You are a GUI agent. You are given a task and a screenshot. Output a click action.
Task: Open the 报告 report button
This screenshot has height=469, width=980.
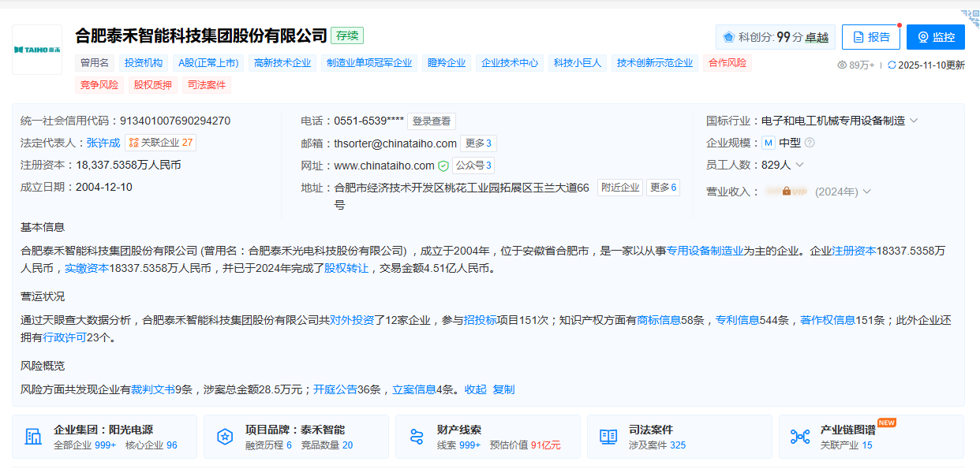coord(870,37)
